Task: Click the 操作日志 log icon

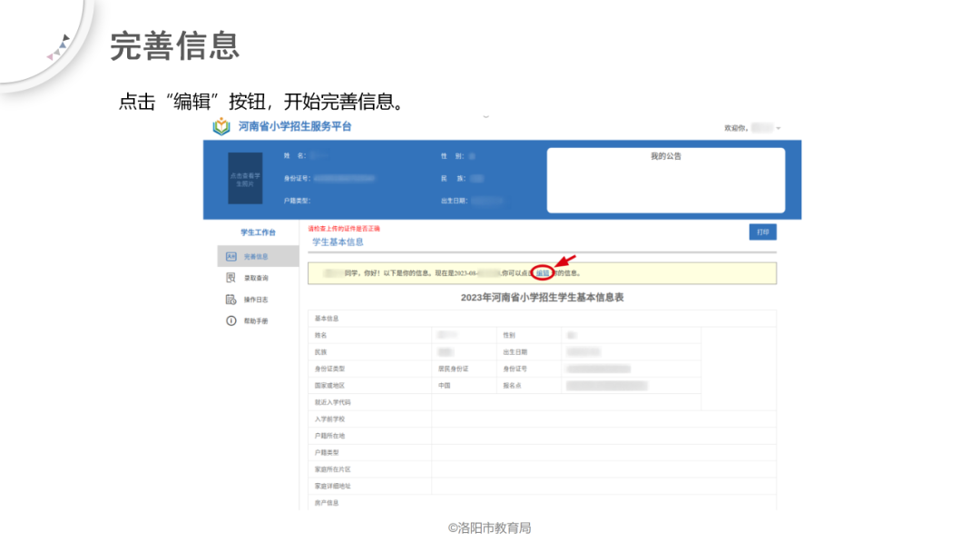Action: point(229,299)
